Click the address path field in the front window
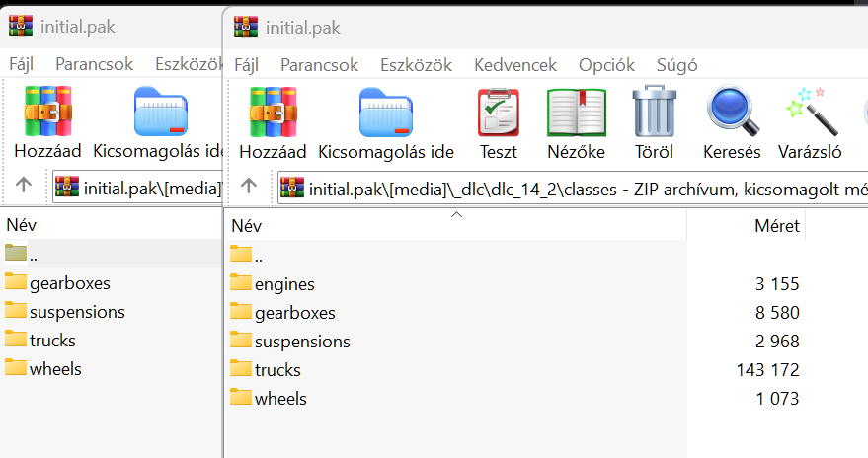The width and height of the screenshot is (868, 458). 583,187
